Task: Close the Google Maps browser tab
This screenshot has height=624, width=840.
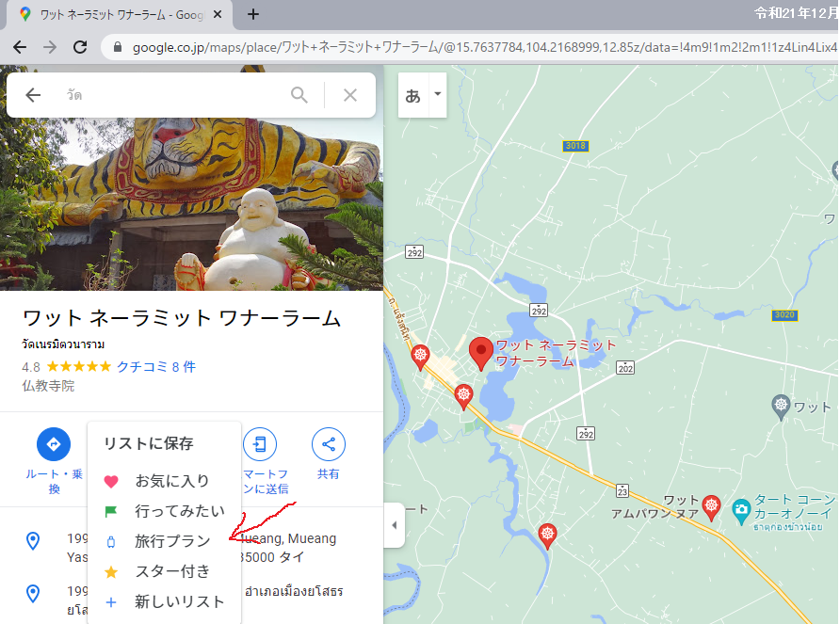Action: click(218, 14)
